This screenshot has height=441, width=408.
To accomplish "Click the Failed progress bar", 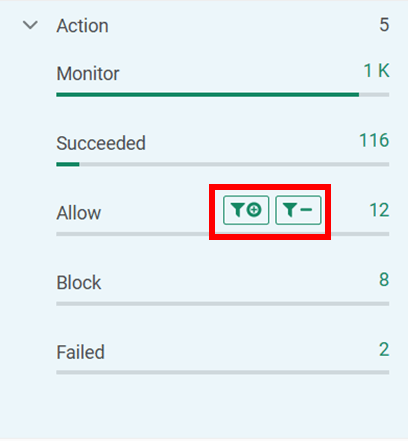I will (223, 372).
